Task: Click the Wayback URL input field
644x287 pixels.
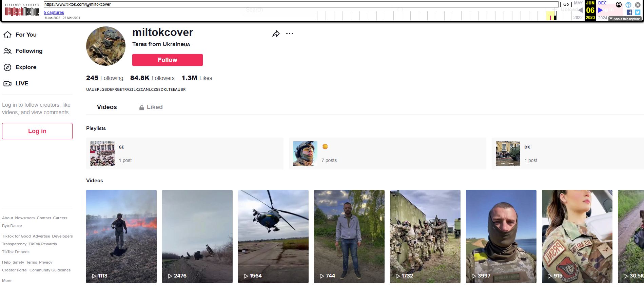Action: click(x=300, y=4)
